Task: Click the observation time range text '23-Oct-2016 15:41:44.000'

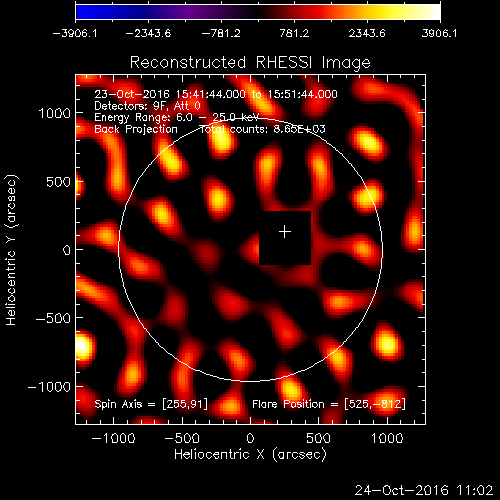Action: [170, 94]
